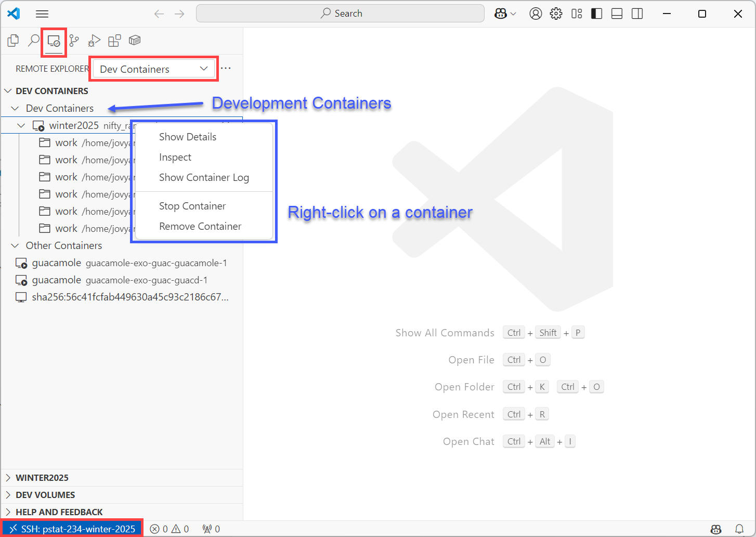Select Stop Container from the context menu
Image resolution: width=756 pixels, height=537 pixels.
tap(192, 206)
